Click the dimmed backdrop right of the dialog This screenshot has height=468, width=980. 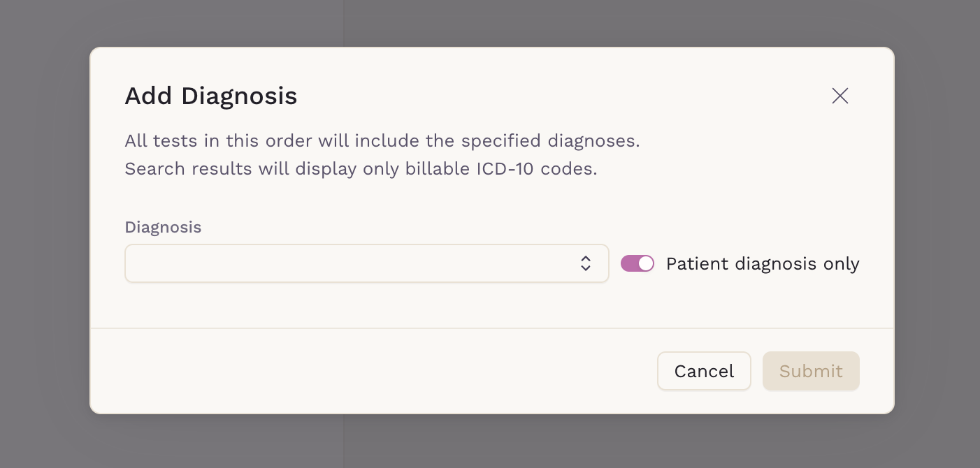pyautogui.click(x=937, y=234)
